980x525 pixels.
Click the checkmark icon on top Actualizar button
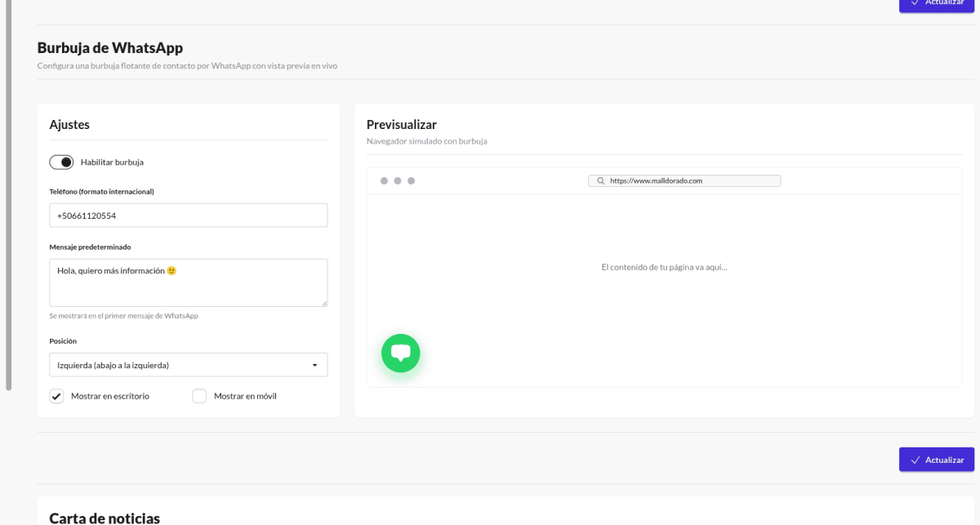point(915,2)
